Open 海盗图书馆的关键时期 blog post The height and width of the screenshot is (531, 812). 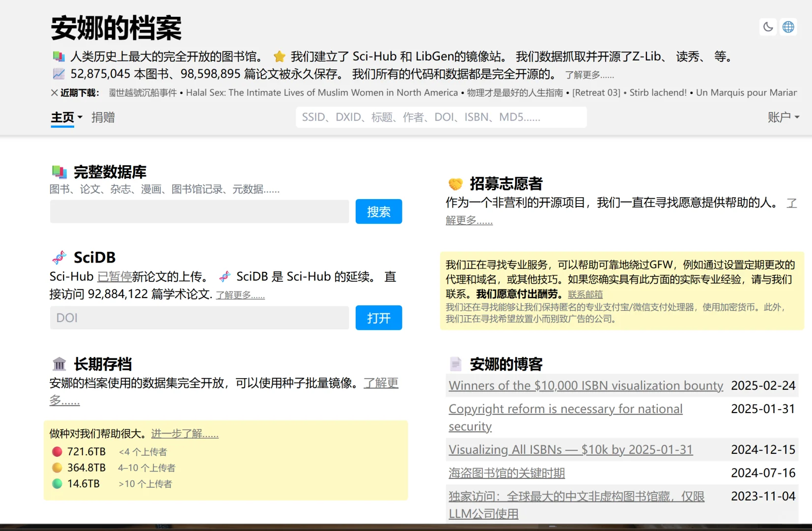pos(506,473)
